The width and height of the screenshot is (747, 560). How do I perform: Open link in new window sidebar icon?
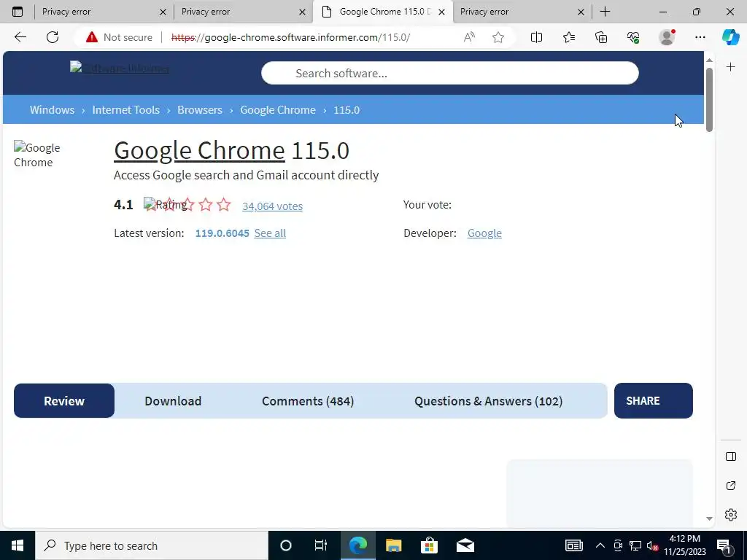click(x=731, y=486)
